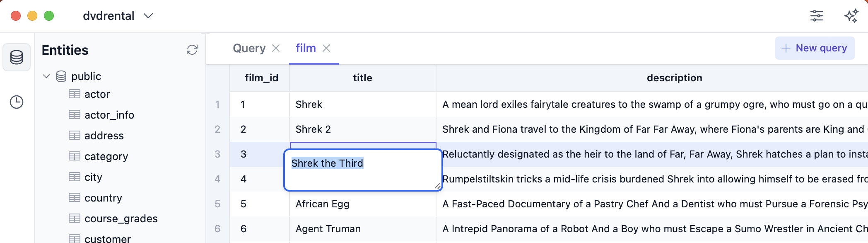Create a New query

(815, 48)
